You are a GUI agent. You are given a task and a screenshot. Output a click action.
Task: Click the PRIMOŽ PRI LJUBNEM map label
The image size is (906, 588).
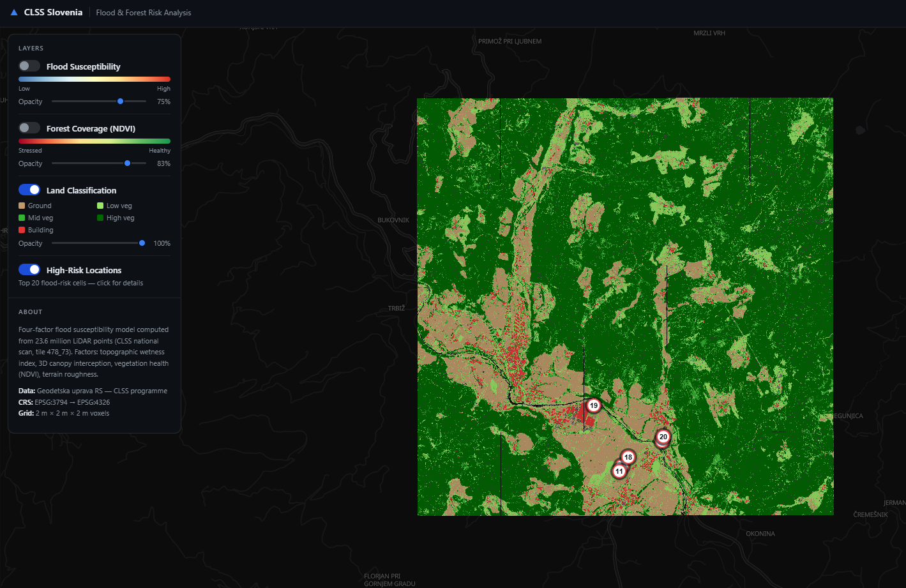(510, 41)
